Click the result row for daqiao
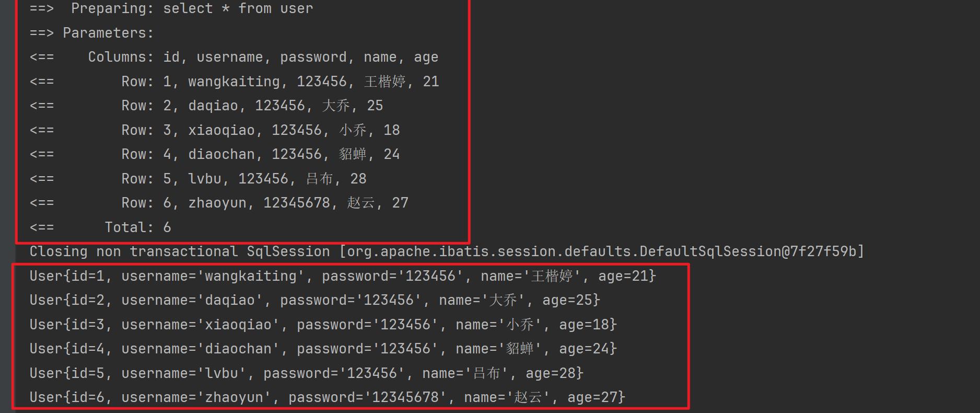The width and height of the screenshot is (980, 413). point(252,106)
